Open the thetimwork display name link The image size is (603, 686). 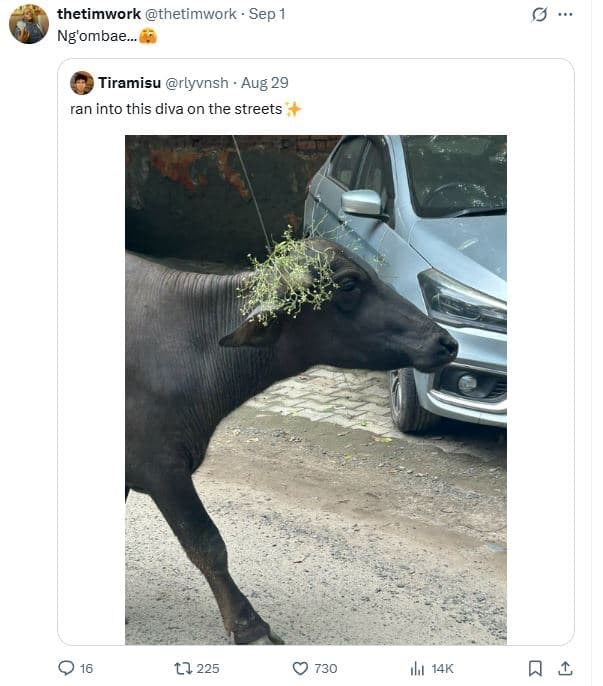(x=99, y=14)
